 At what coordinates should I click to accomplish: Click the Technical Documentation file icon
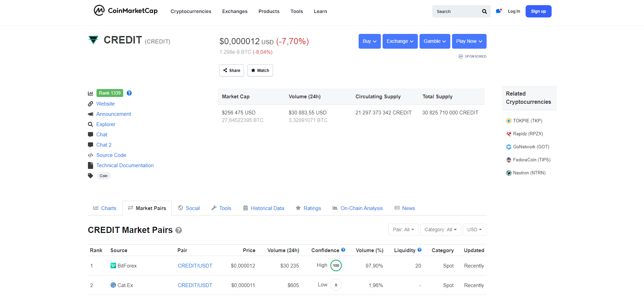90,165
